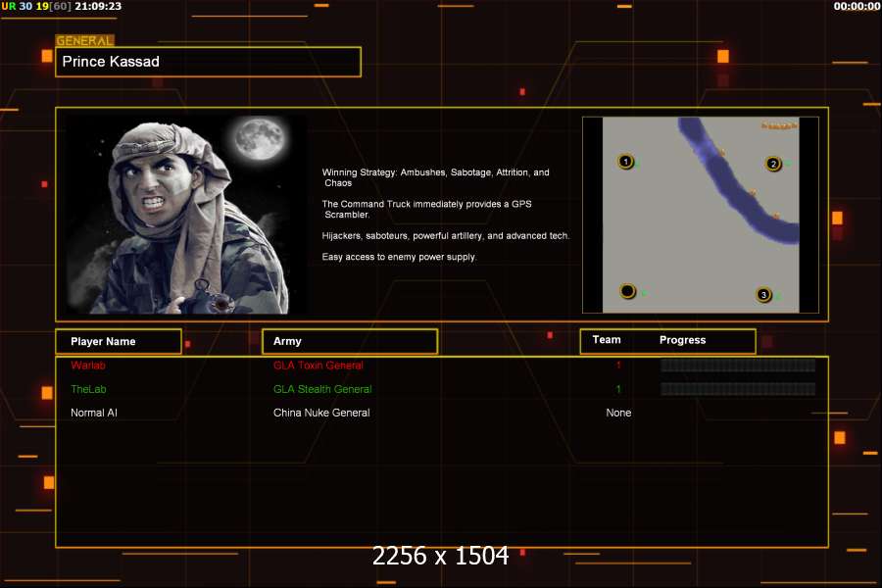Viewport: 882px width, 588px height.
Task: Click the Team column header
Action: (607, 340)
